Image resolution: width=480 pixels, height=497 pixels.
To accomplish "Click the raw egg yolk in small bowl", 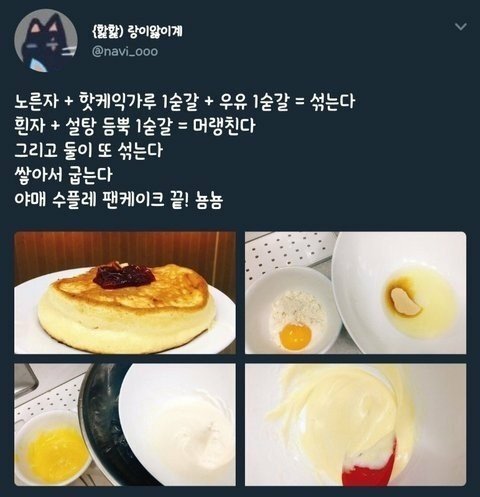I will [x=295, y=336].
